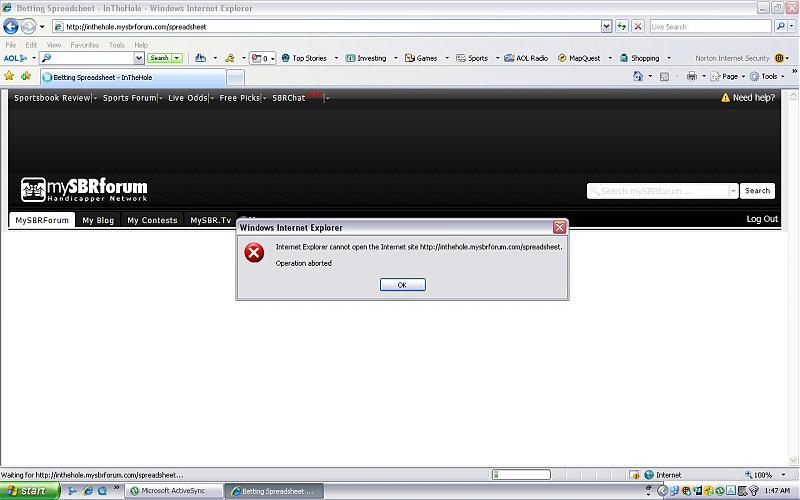This screenshot has height=500, width=800.
Task: Click the Refresh icon beside address bar
Action: (x=623, y=27)
